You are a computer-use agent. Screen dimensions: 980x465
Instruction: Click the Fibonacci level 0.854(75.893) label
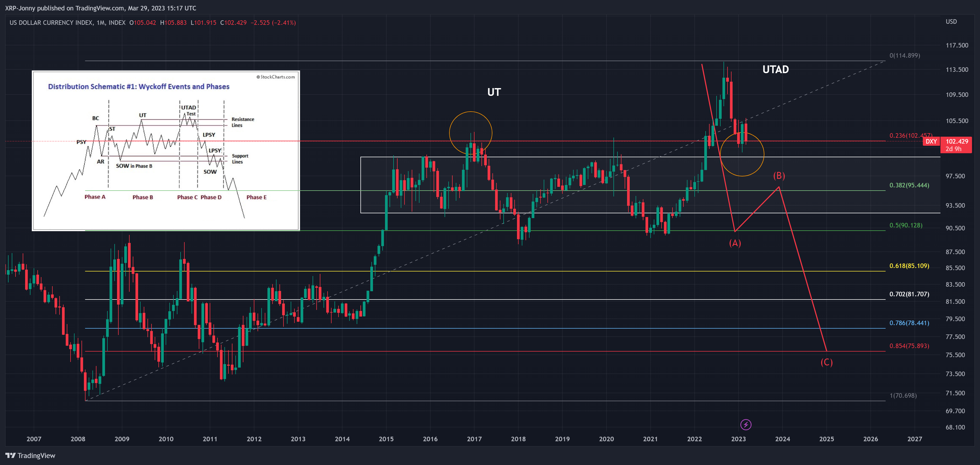pyautogui.click(x=909, y=346)
